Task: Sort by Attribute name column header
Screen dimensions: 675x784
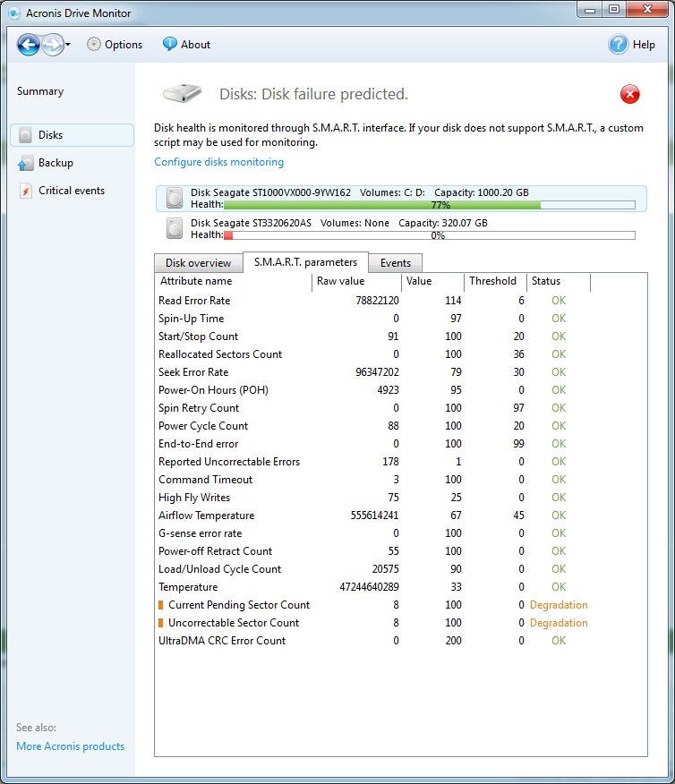Action: tap(233, 282)
